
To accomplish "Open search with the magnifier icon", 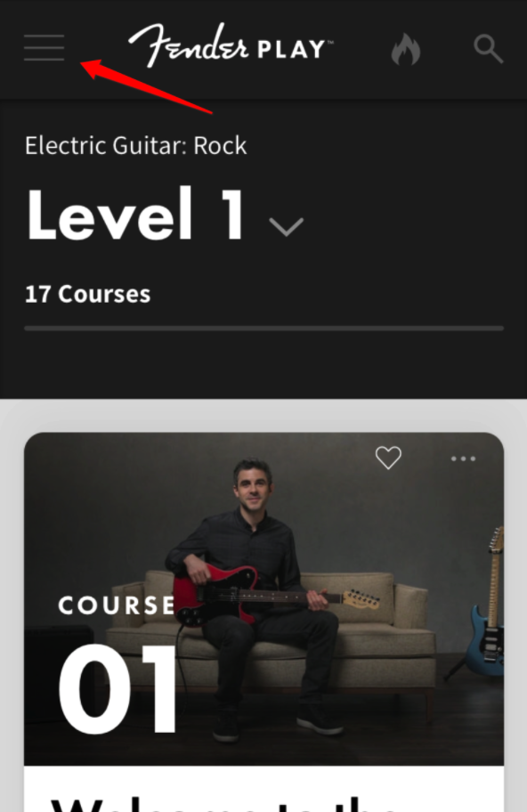I will [x=488, y=49].
